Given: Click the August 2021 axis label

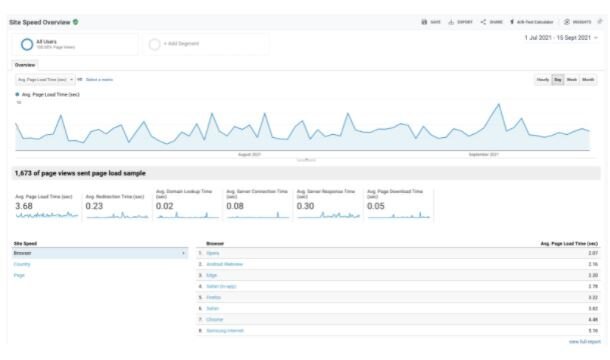Looking at the screenshot, I should click(x=249, y=155).
